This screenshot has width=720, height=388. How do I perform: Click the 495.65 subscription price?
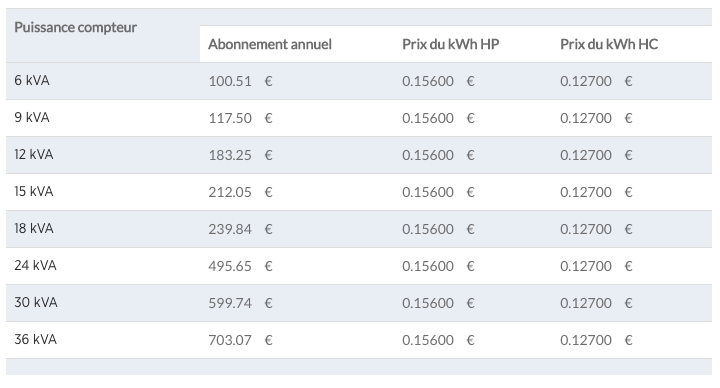tap(230, 266)
